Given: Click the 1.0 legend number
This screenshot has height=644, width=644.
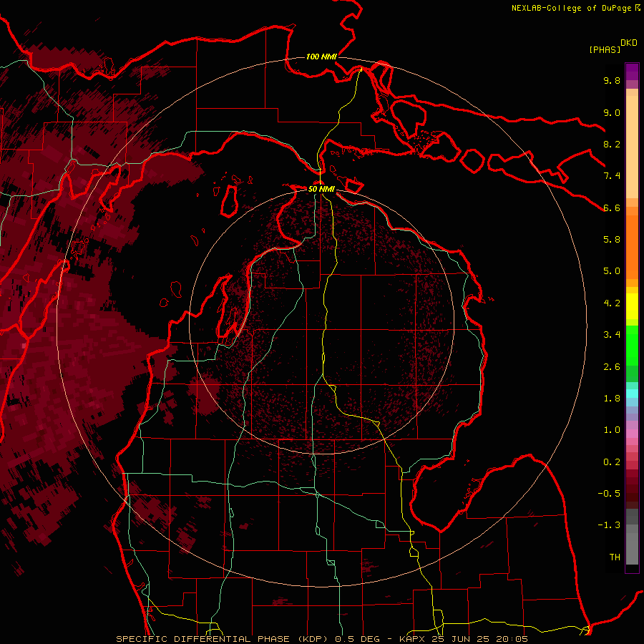Looking at the screenshot, I should tap(612, 430).
